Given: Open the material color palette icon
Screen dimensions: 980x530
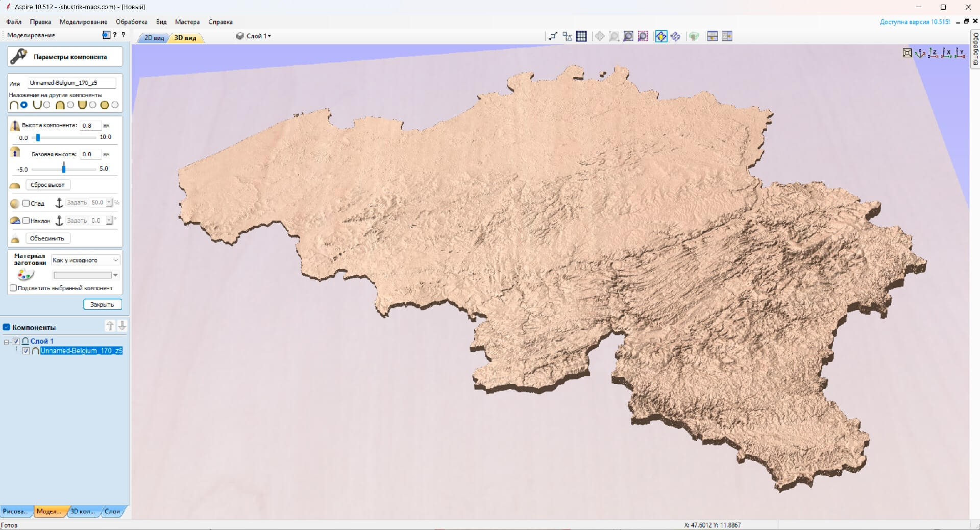Looking at the screenshot, I should tap(25, 275).
